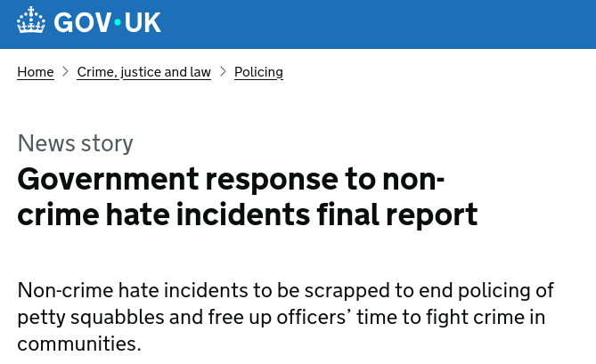
Task: Navigate to the Policing breadcrumb link
Action: [258, 72]
